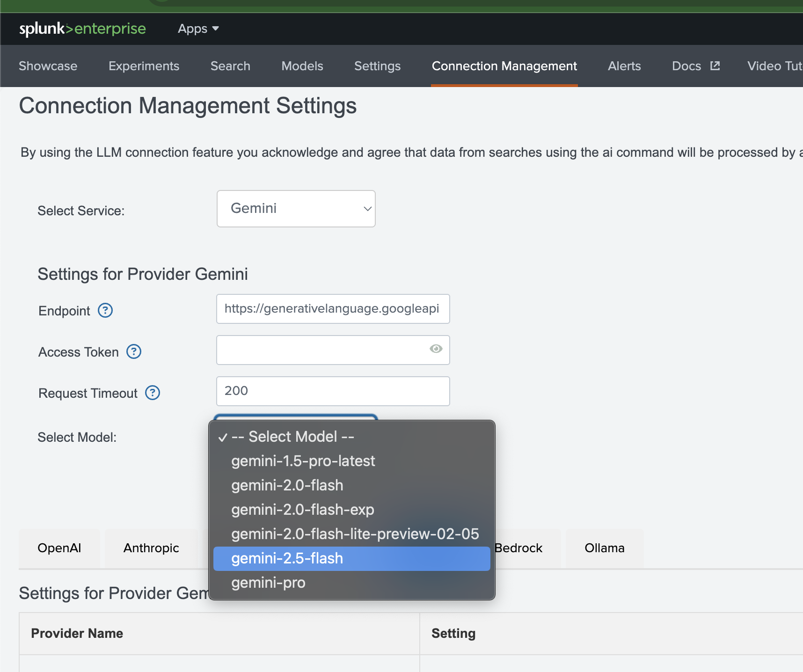Switch to the Alerts tab

tap(624, 66)
